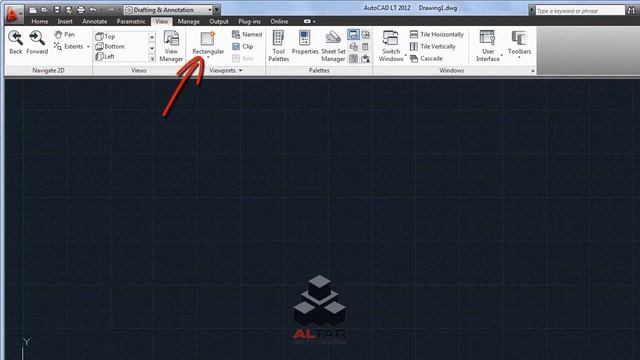Select the View ribbon tab

point(162,21)
